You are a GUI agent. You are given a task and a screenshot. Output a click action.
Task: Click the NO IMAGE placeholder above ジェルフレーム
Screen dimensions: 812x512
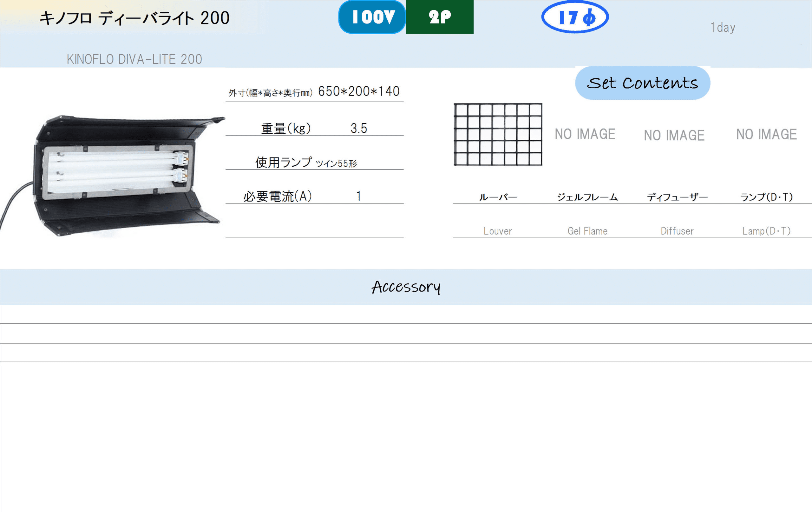point(585,134)
